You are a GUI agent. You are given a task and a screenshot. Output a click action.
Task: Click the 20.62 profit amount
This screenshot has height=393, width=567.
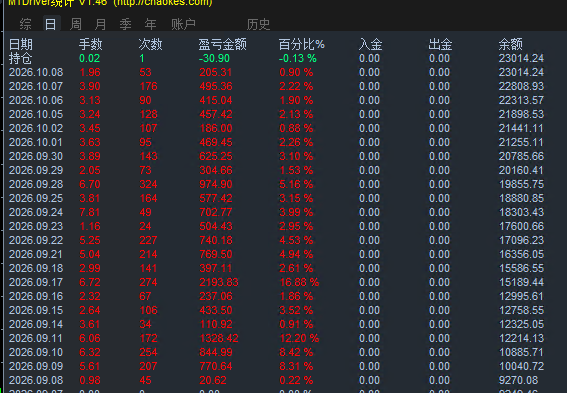(213, 380)
